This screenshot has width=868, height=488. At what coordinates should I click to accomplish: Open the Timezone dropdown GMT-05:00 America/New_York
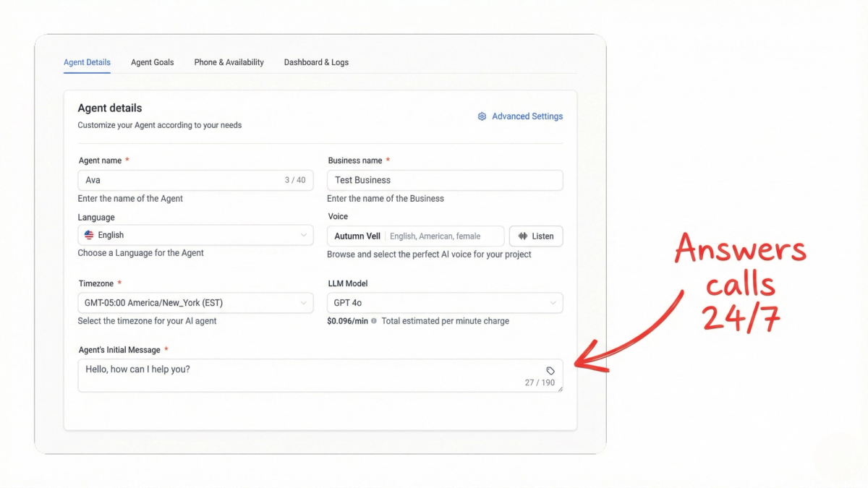195,303
